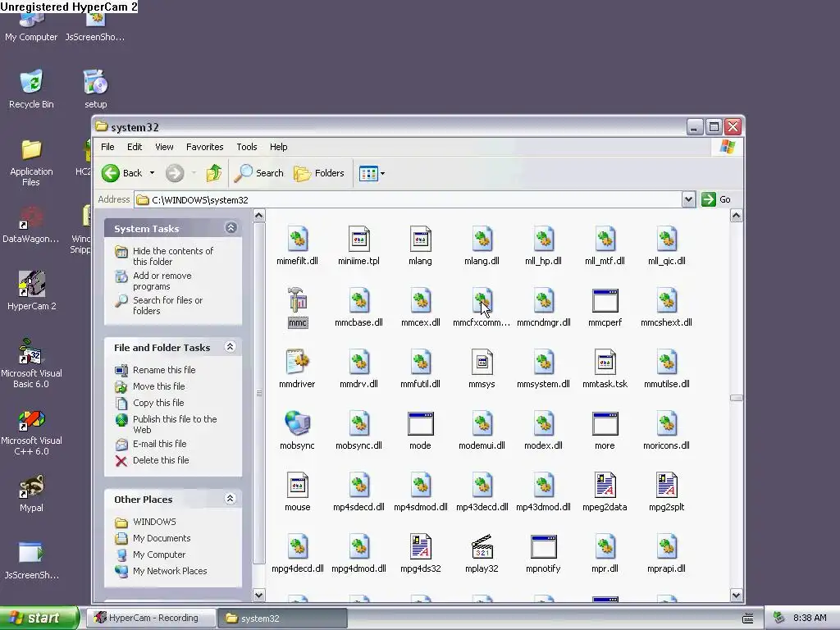Click the system tray network icon
This screenshot has width=840, height=630.
(779, 619)
